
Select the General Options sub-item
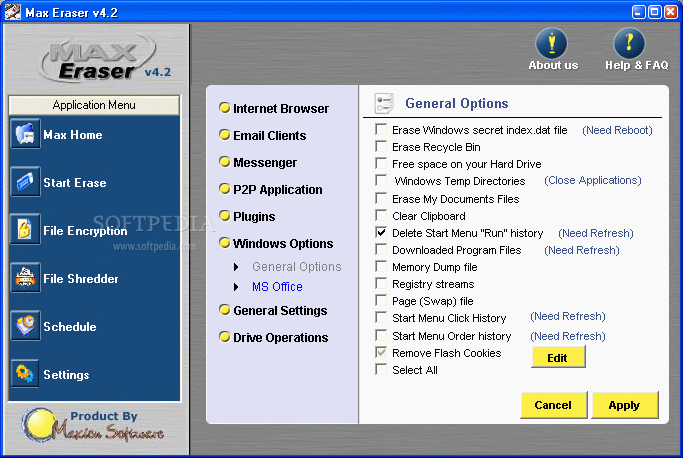point(297,267)
